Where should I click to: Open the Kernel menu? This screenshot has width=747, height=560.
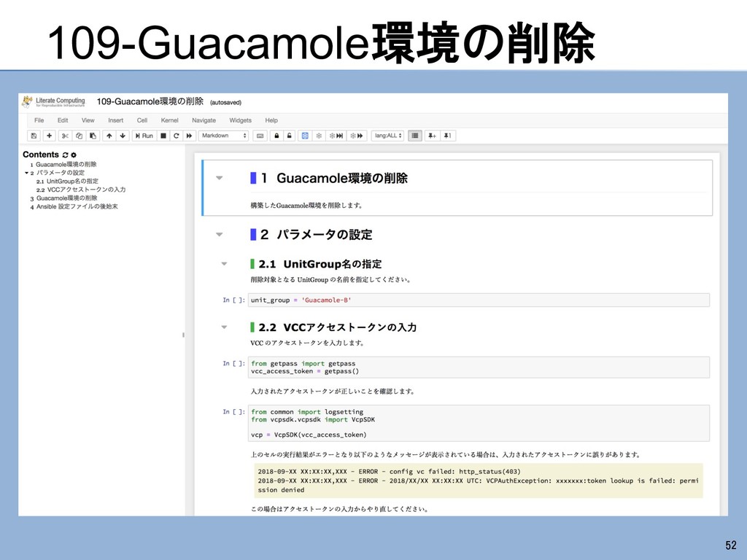pos(169,120)
